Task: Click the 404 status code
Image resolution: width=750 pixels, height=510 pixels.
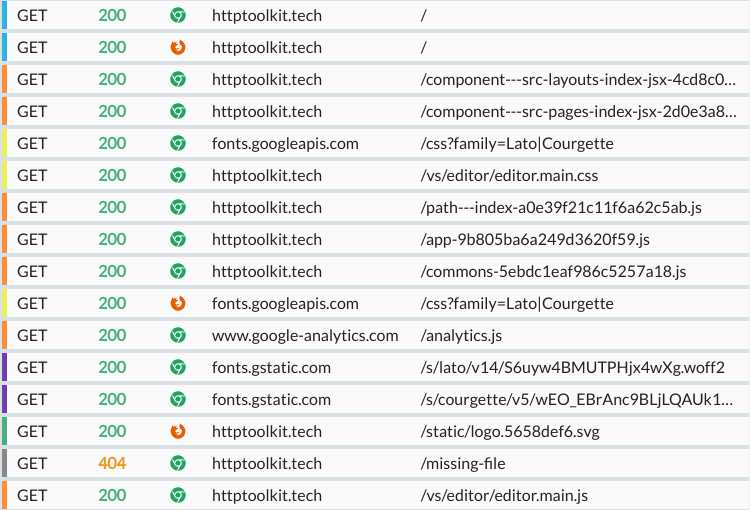Action: 112,464
